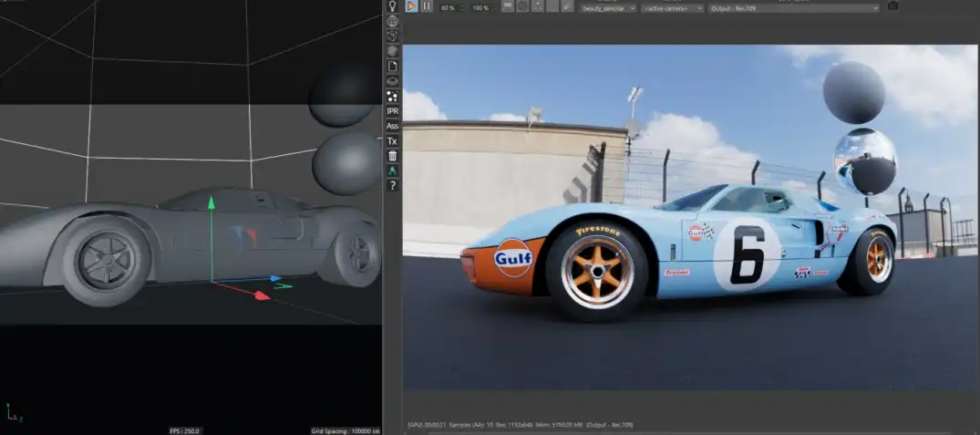The image size is (980, 435).
Task: Click the wireframe cube icon in the sidebar
Action: tap(393, 36)
